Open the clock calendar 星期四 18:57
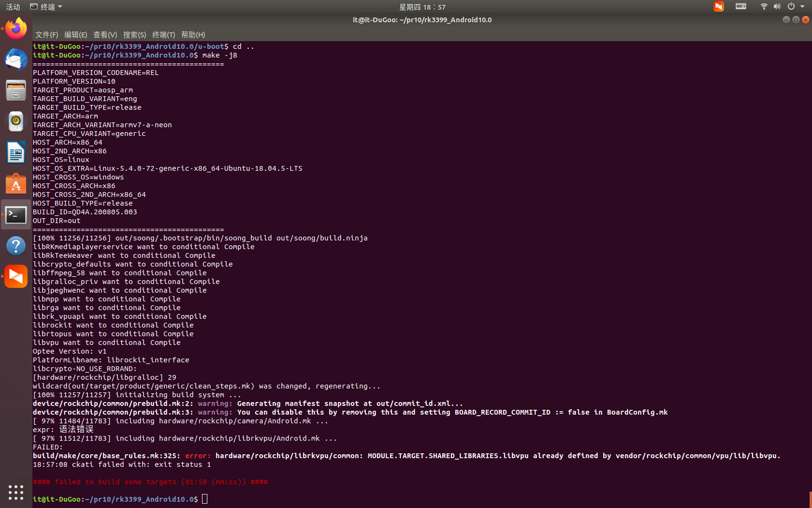The width and height of the screenshot is (812, 508). [x=422, y=7]
